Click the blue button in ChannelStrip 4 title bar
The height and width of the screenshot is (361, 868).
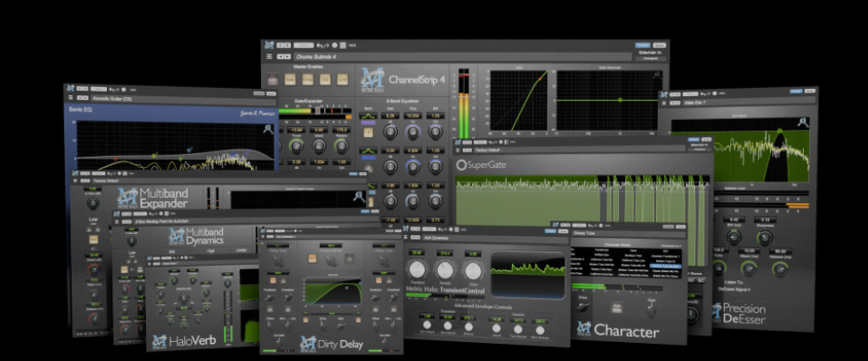pyautogui.click(x=642, y=45)
